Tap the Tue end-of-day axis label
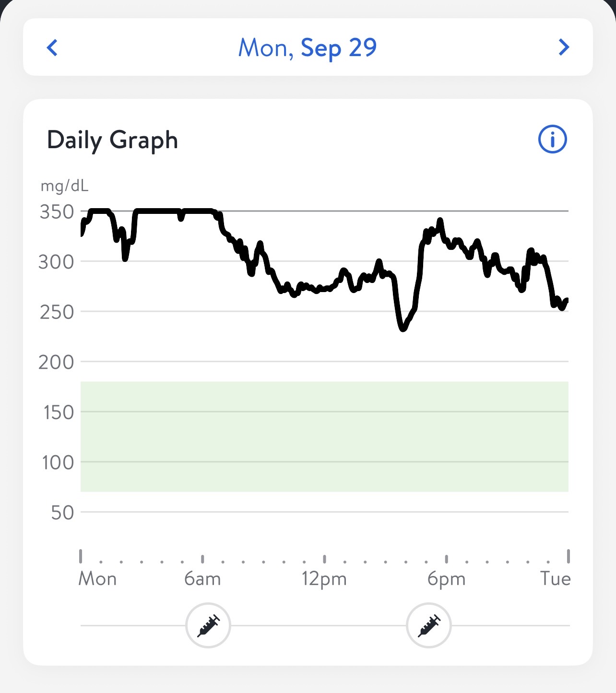 (x=555, y=579)
